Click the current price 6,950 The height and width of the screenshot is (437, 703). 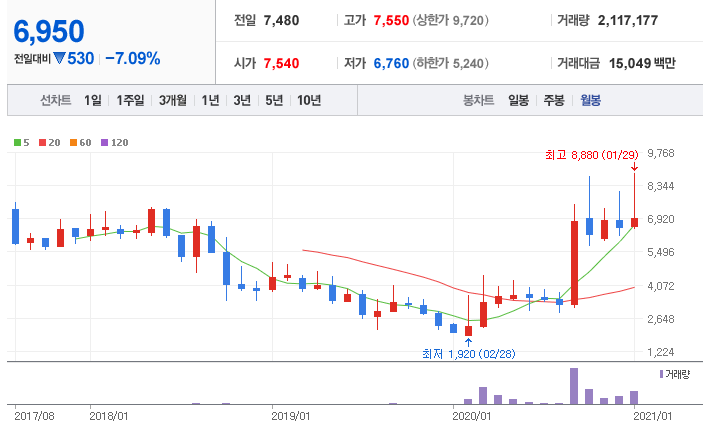[49, 31]
